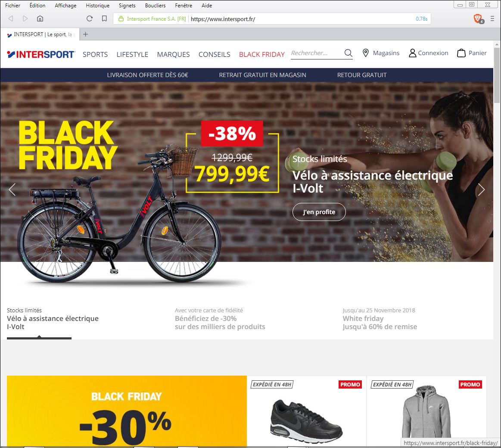This screenshot has height=448, width=501.
Task: Open a new tab with plus button
Action: pyautogui.click(x=85, y=34)
